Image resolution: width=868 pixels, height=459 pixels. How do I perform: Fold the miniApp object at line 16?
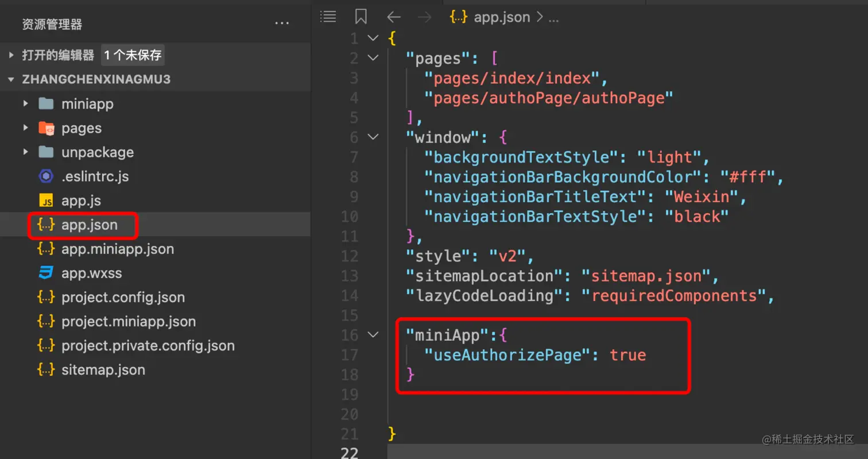pos(373,335)
